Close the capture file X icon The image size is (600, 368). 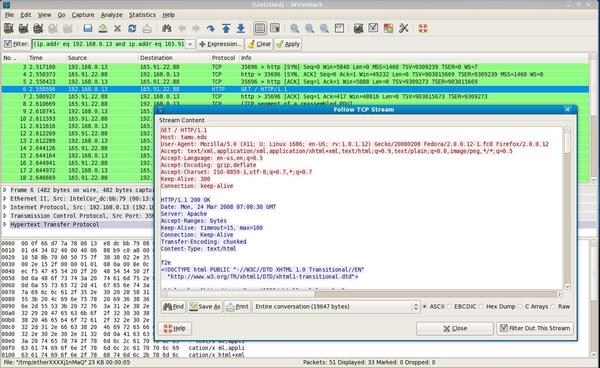tap(117, 28)
